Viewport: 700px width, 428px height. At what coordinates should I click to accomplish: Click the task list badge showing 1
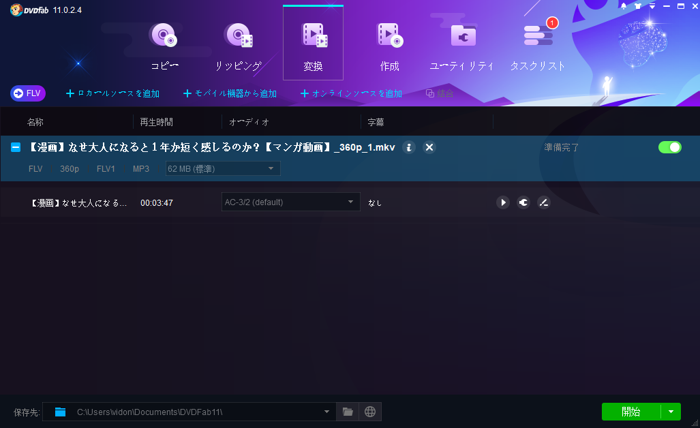click(552, 22)
